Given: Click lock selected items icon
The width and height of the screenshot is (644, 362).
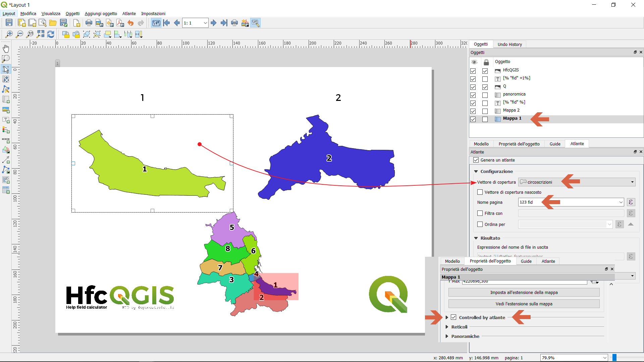Looking at the screenshot, I should click(66, 34).
